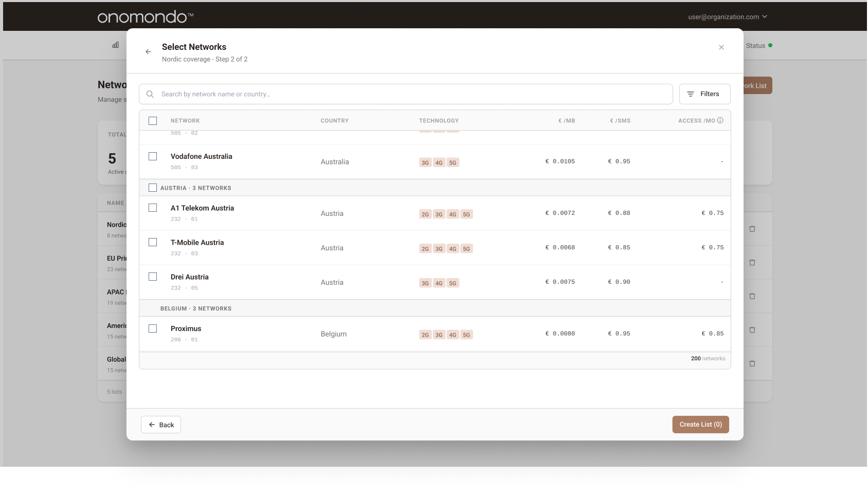Click the funnel icon on the Filters button
868x494 pixels.
[691, 94]
